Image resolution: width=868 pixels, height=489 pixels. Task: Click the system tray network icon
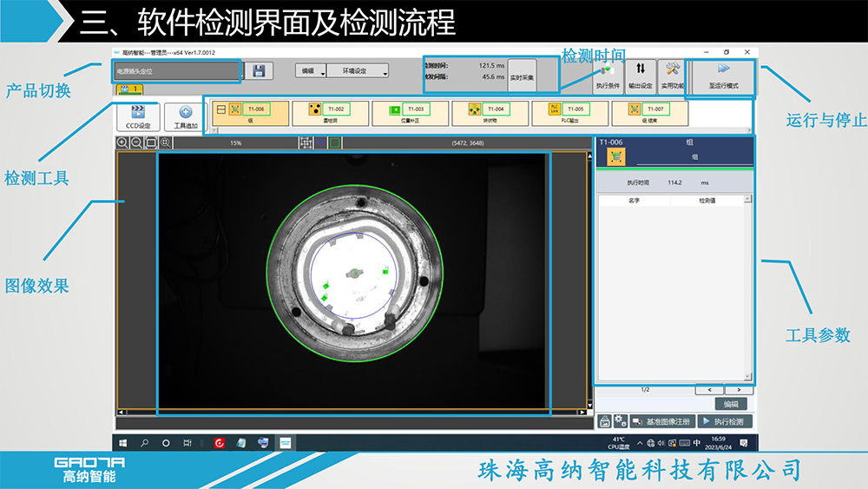(650, 443)
